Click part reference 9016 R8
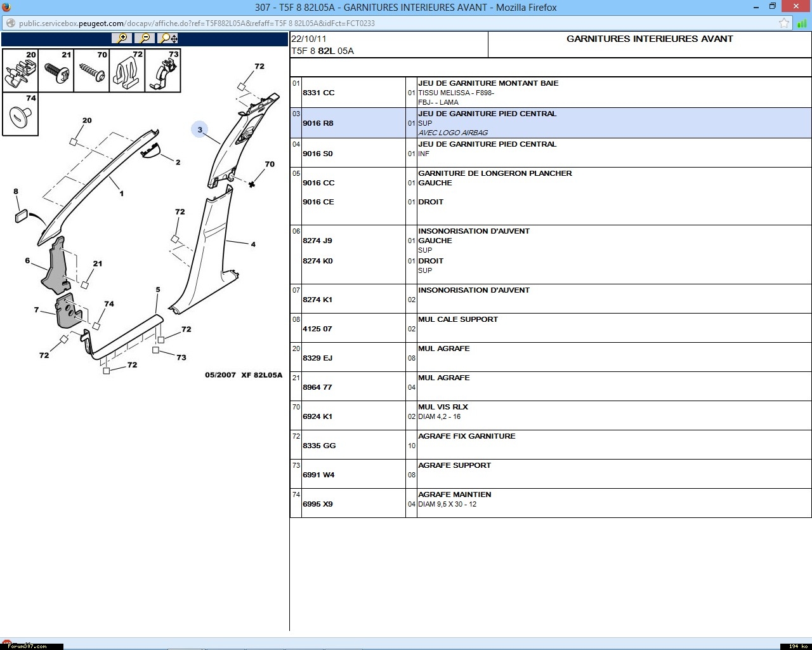Image resolution: width=812 pixels, height=650 pixels. [318, 123]
